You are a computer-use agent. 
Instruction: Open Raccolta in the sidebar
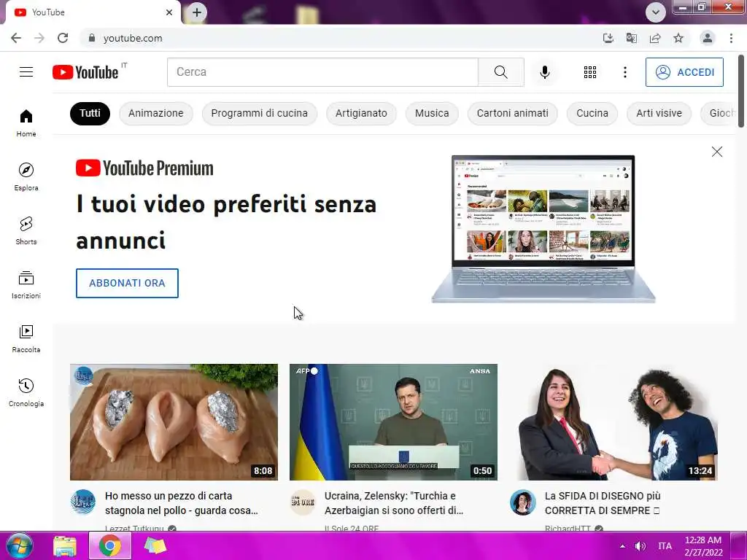click(26, 338)
